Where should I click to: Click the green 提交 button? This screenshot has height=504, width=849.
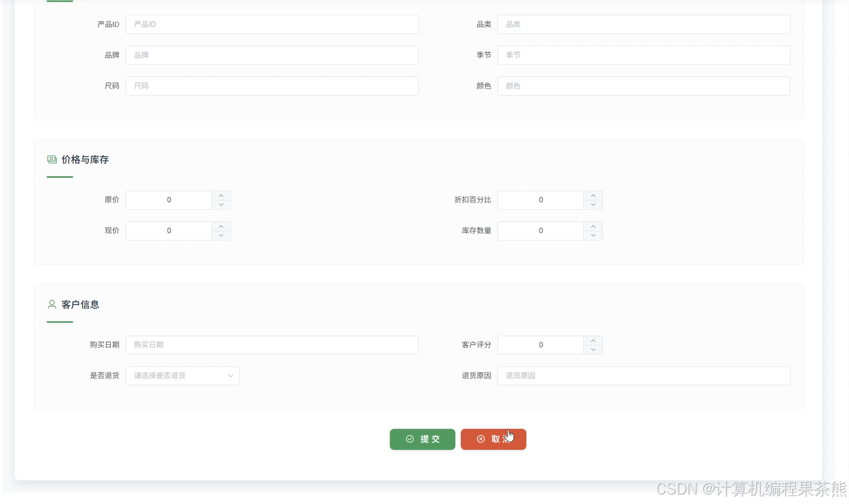click(422, 439)
